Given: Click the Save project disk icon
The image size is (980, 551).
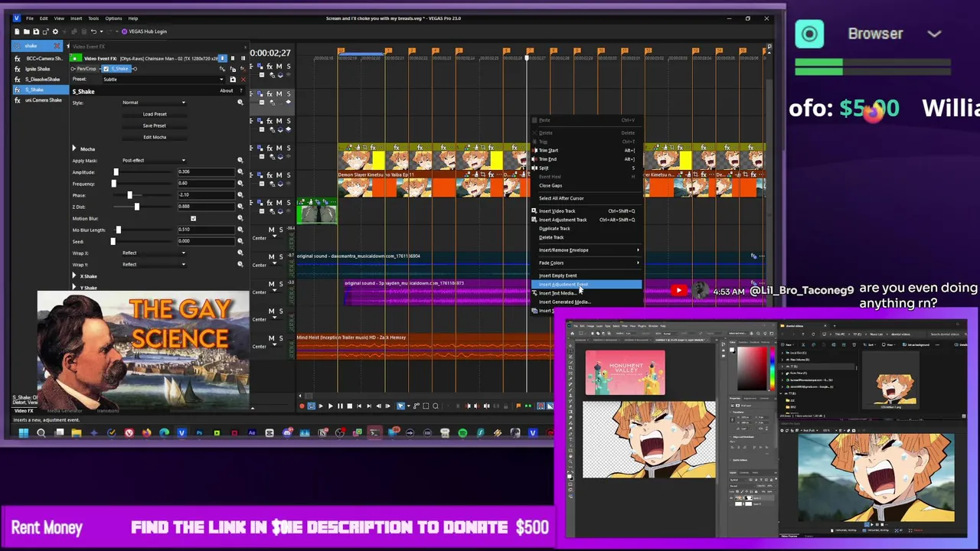Looking at the screenshot, I should point(36,31).
